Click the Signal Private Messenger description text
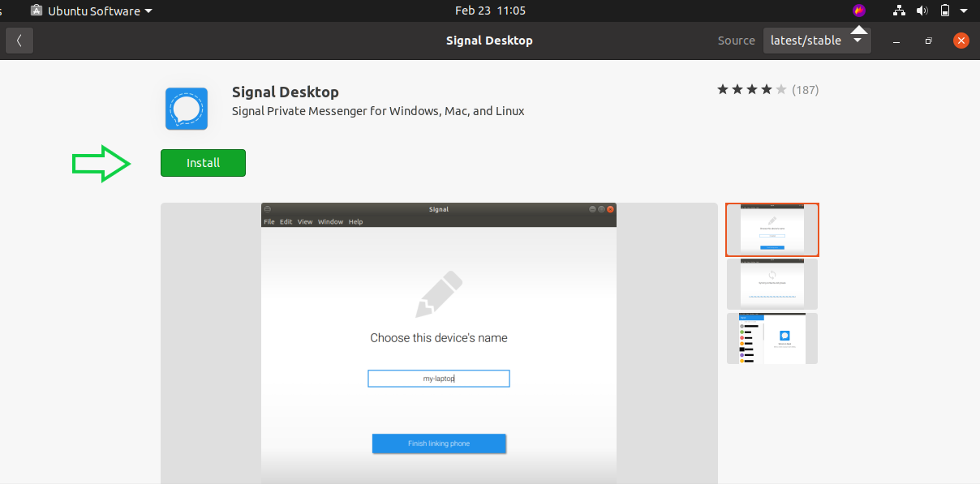 378,111
